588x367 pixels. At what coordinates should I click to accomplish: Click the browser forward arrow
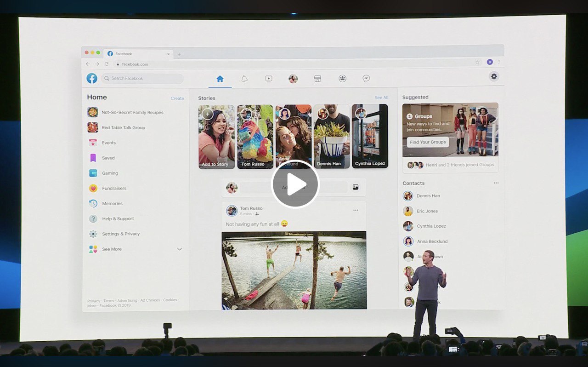[x=97, y=64]
